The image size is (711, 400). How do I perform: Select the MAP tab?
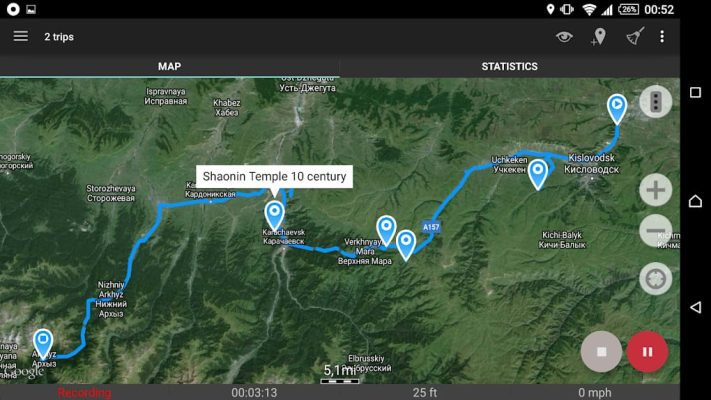[x=170, y=67]
